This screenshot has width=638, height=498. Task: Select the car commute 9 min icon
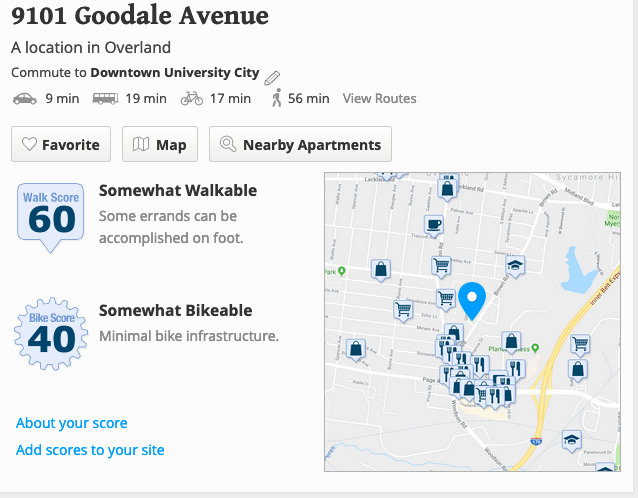[25, 98]
